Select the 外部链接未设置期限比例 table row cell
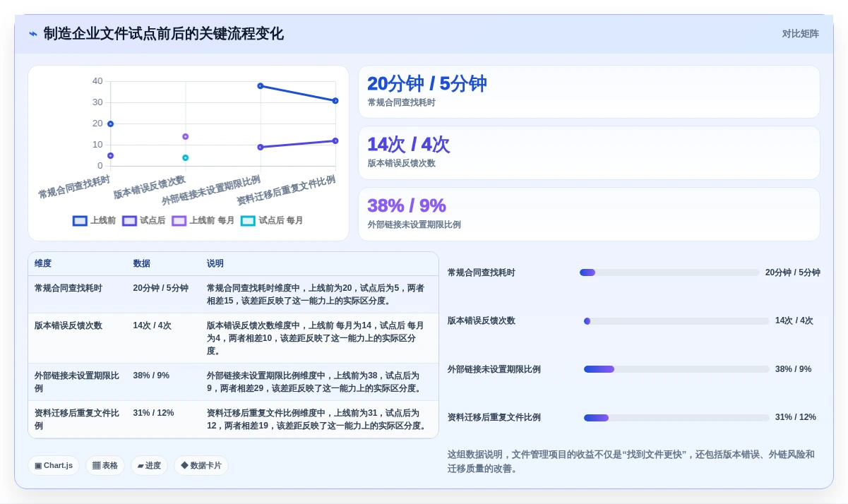This screenshot has width=848, height=504. point(77,382)
